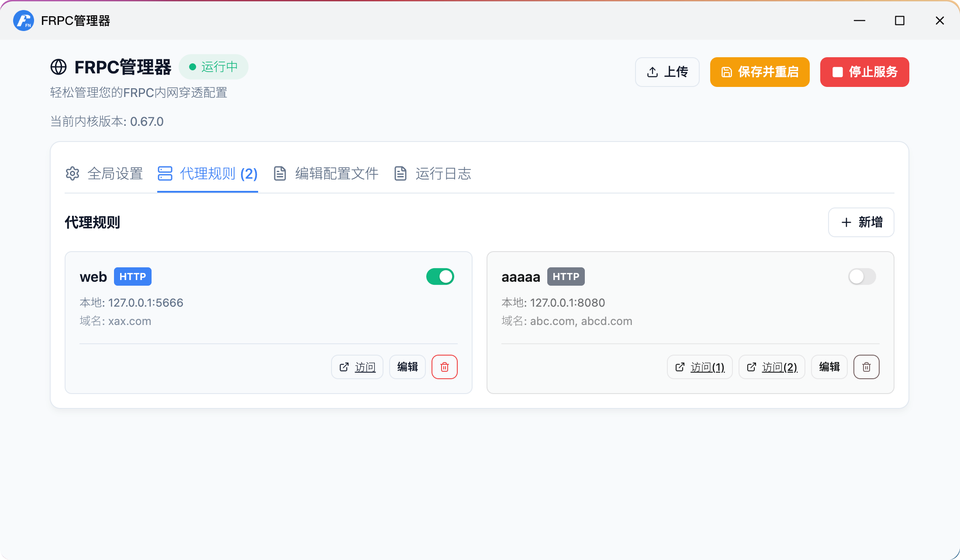Click the gear icon on 全局设置 tab
Image resolution: width=960 pixels, height=560 pixels.
tap(73, 173)
